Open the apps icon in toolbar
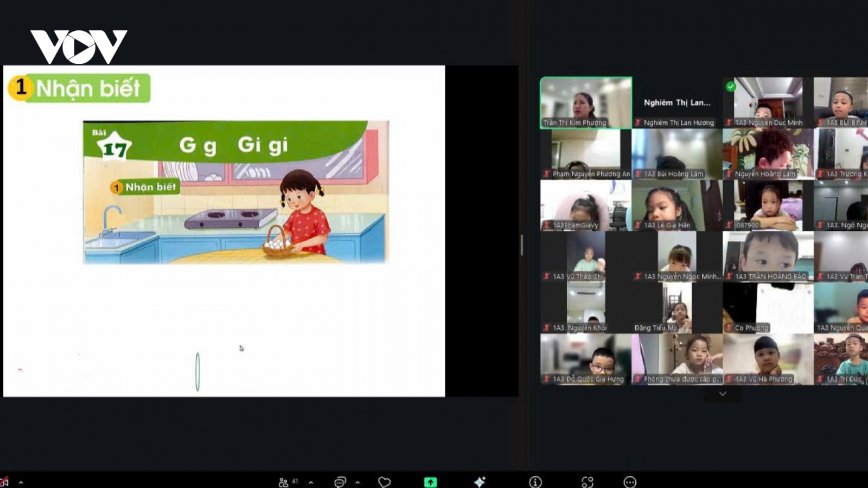 [588, 482]
